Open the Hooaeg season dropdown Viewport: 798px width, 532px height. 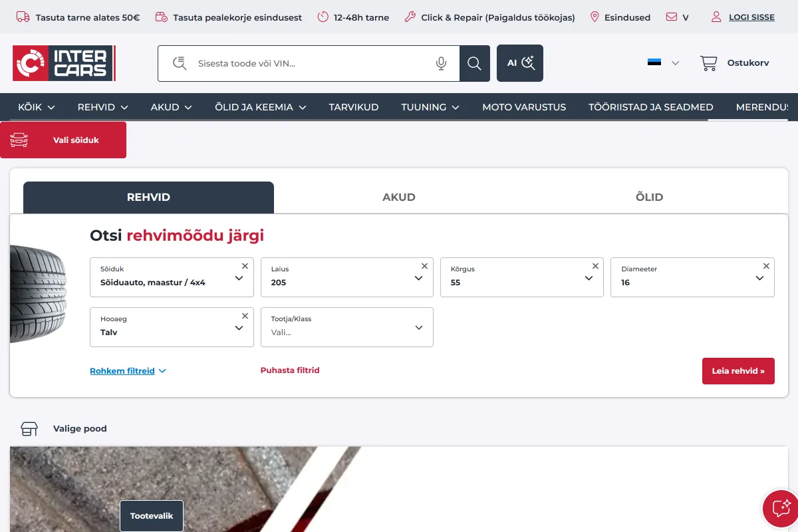(172, 327)
